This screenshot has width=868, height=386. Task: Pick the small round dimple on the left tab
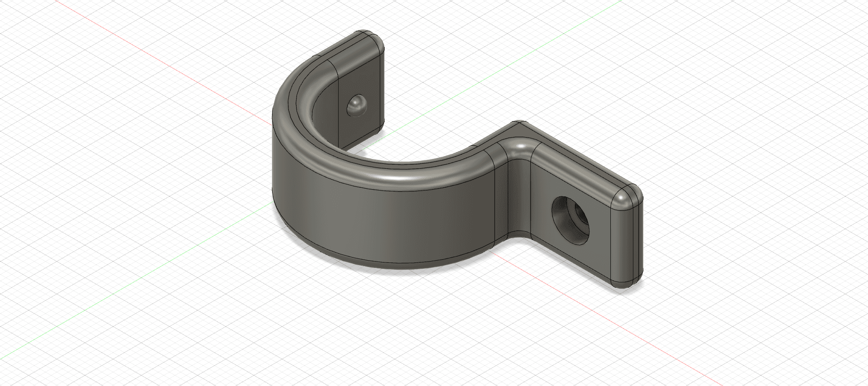[356, 105]
